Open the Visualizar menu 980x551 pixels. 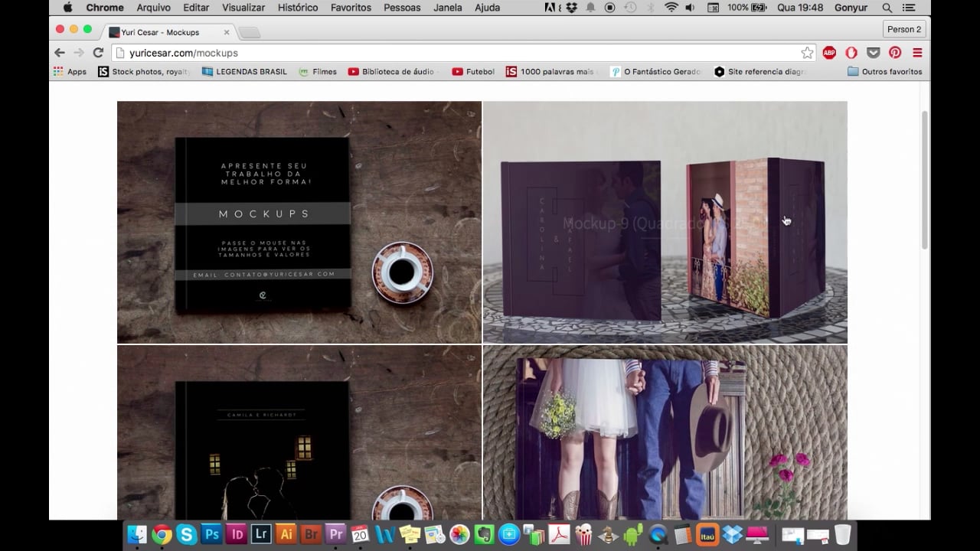(x=243, y=8)
